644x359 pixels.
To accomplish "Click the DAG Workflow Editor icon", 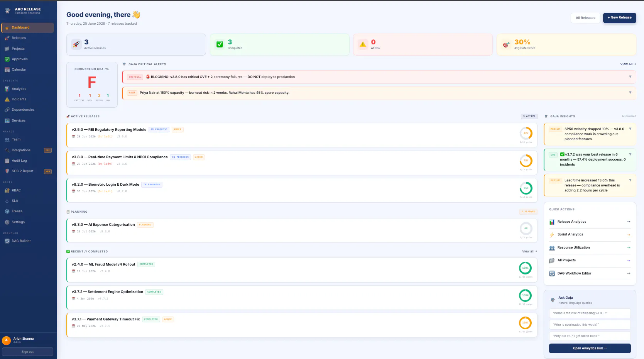I will point(552,274).
